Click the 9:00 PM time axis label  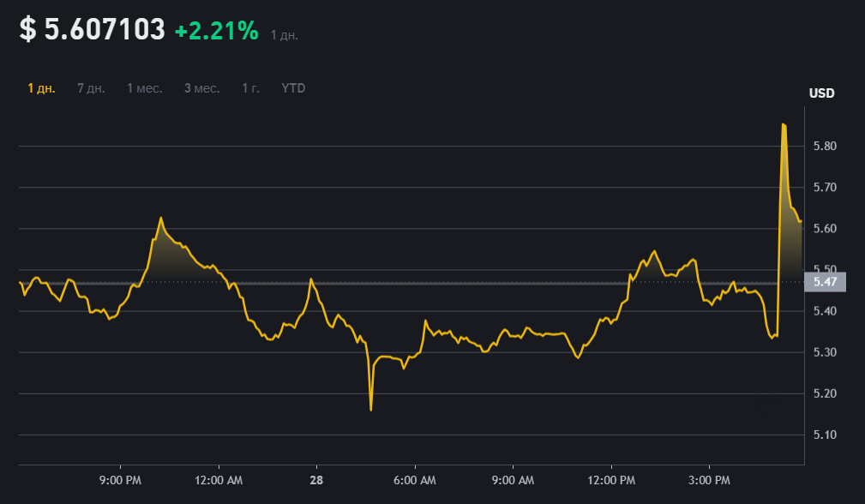point(120,480)
